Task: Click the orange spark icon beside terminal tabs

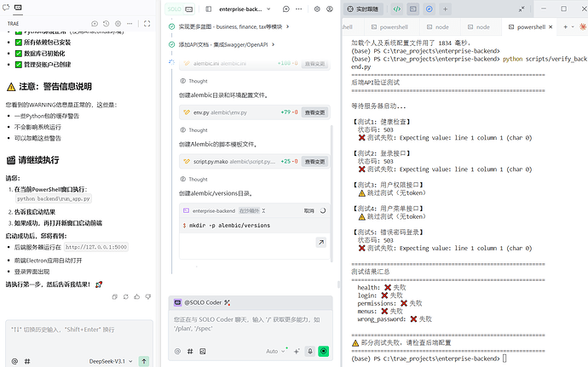Action: pyautogui.click(x=583, y=26)
